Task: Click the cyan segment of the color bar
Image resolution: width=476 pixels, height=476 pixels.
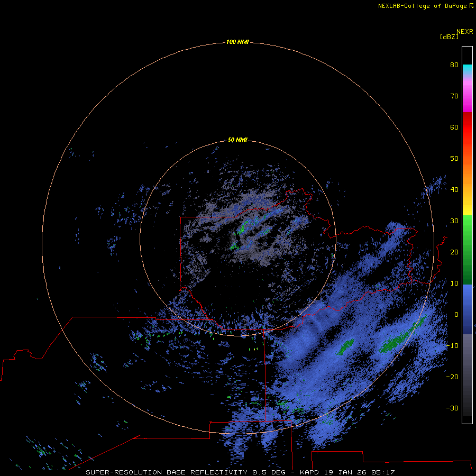Action: tap(467, 69)
